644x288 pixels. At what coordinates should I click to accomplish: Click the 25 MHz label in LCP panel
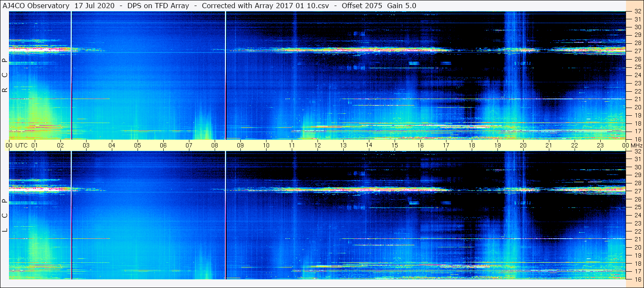click(x=638, y=207)
